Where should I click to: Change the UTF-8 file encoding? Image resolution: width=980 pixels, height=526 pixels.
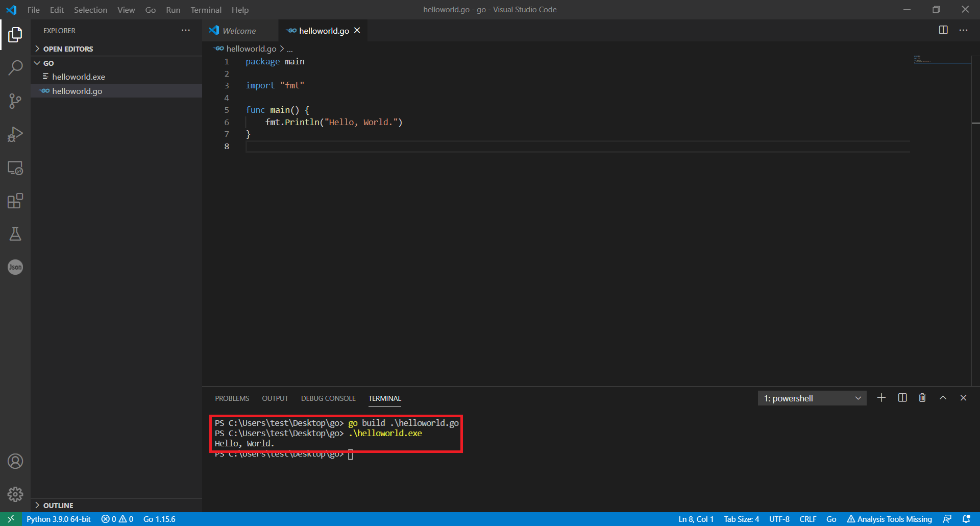tap(779, 519)
